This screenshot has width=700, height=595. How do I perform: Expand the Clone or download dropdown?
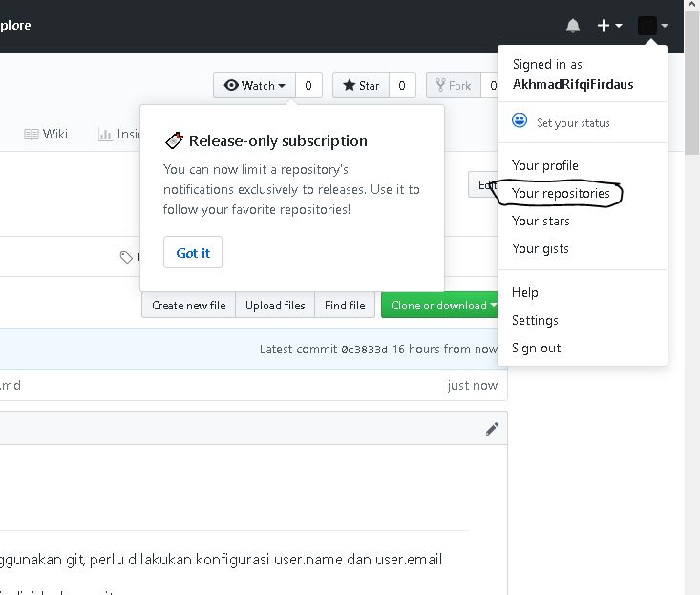coord(439,306)
